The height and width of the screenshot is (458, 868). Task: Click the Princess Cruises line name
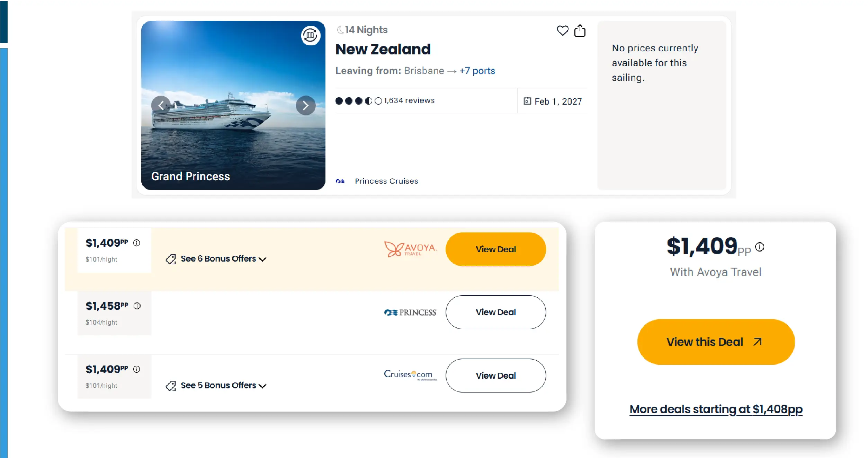pos(386,181)
